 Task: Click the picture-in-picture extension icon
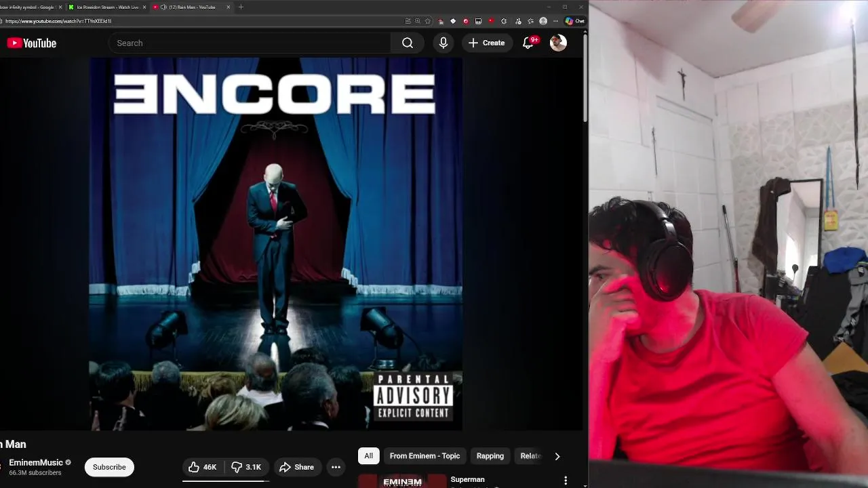tap(478, 21)
